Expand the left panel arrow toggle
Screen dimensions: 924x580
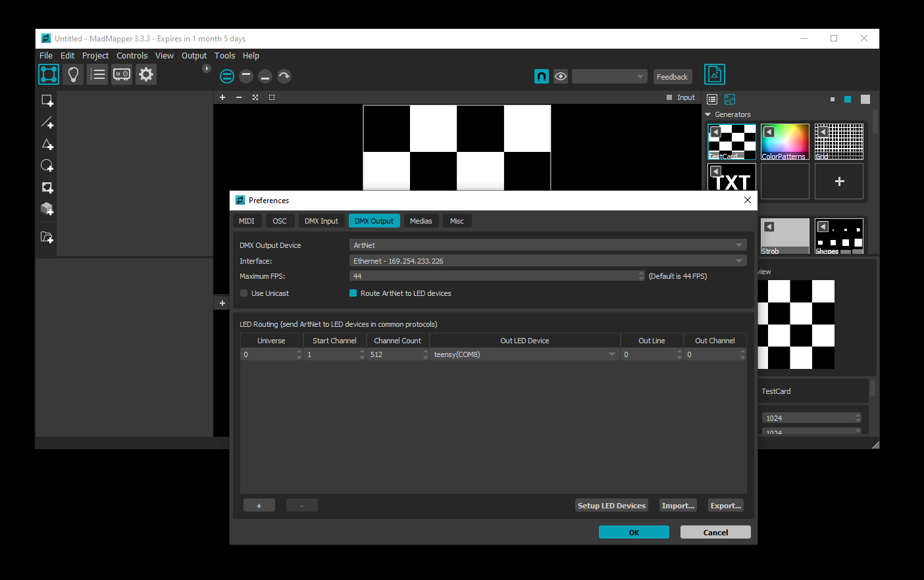(x=206, y=68)
